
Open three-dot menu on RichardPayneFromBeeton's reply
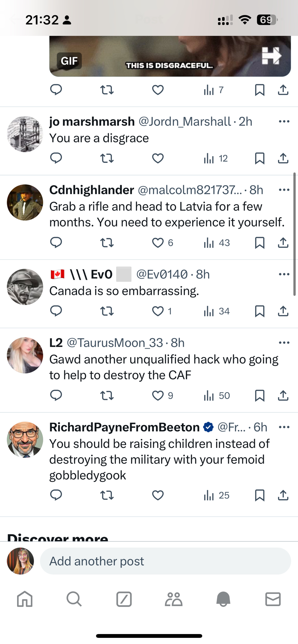(284, 427)
